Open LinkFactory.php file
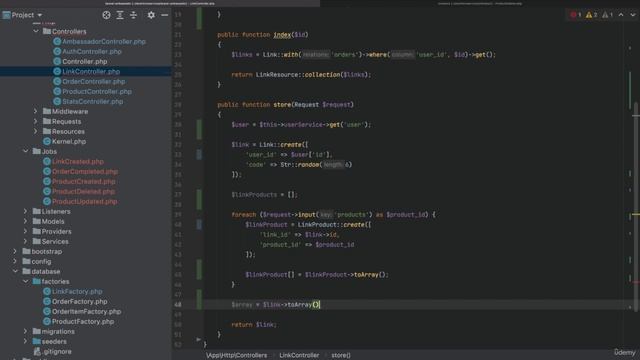The width and height of the screenshot is (640, 360). pos(77,291)
